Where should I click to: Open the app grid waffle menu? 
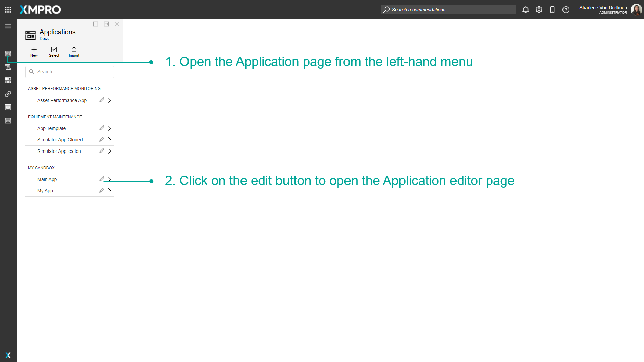point(8,9)
